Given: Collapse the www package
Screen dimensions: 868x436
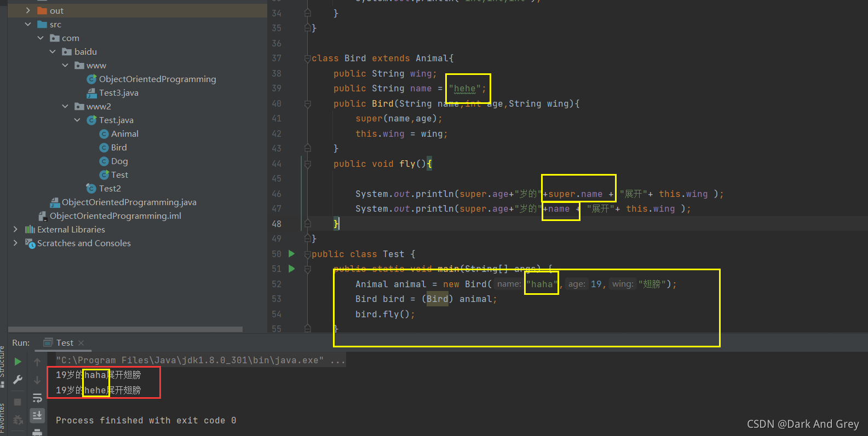Looking at the screenshot, I should click(65, 65).
